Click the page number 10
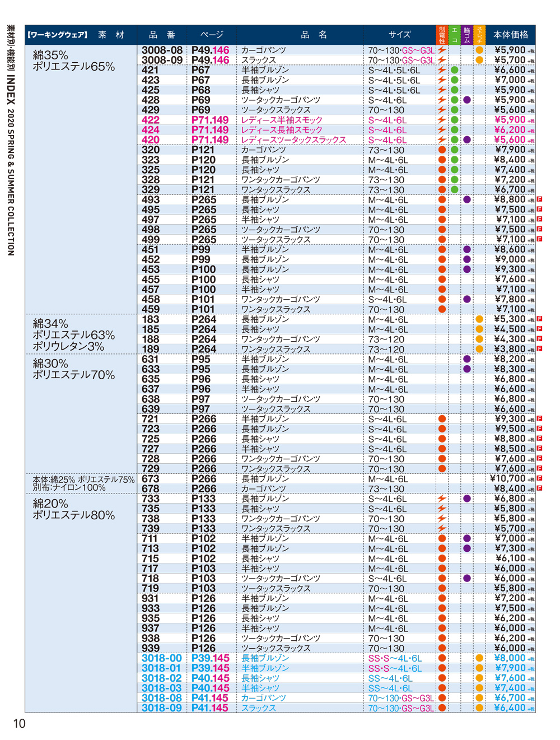 (19, 724)
